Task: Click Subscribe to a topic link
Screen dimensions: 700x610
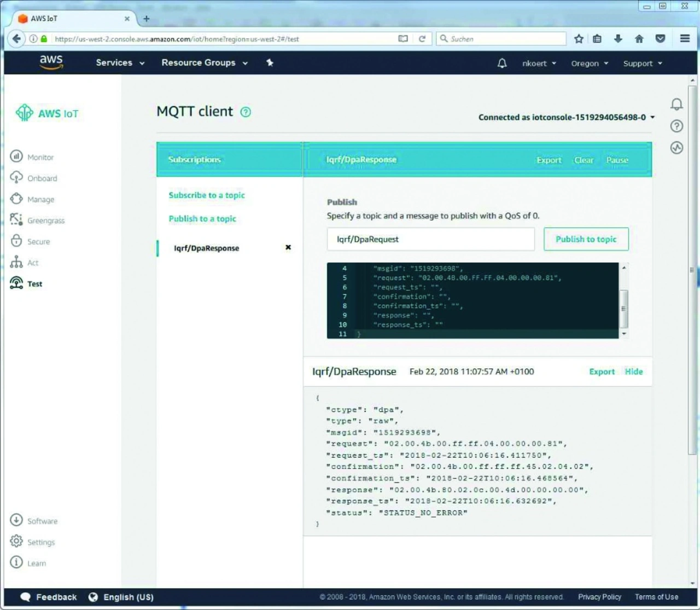Action: coord(207,195)
